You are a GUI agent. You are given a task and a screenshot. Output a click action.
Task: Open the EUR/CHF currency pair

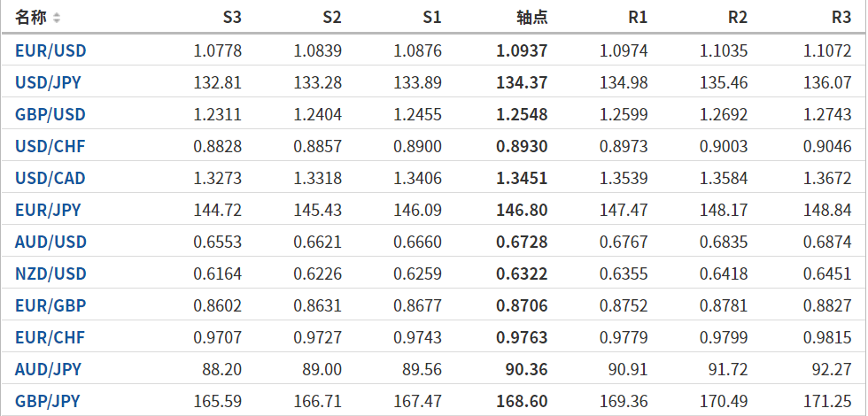[x=50, y=338]
